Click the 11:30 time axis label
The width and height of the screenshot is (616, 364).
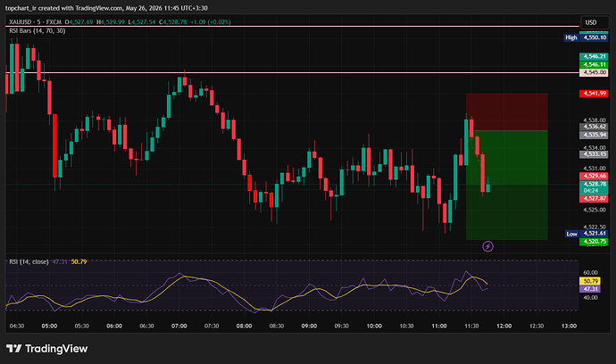pyautogui.click(x=471, y=326)
